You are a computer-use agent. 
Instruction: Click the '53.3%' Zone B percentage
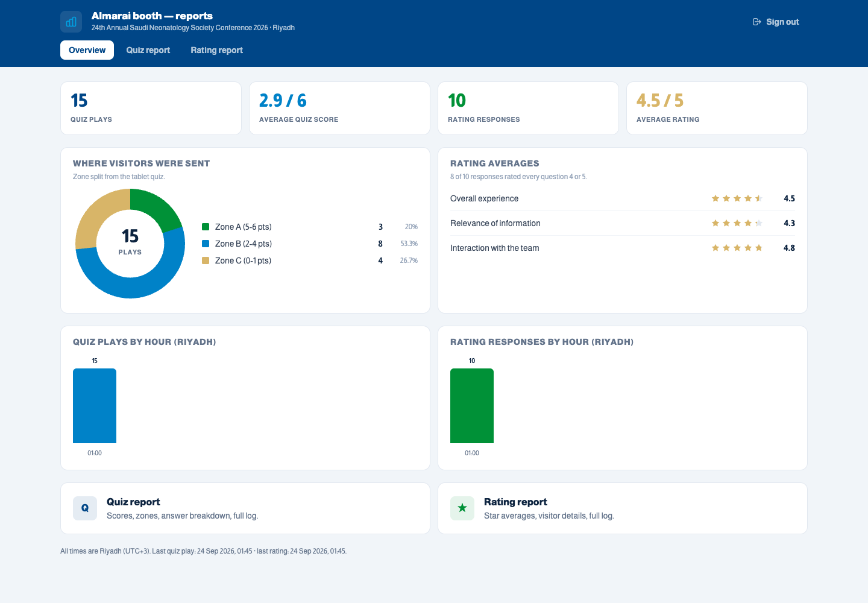(x=409, y=244)
